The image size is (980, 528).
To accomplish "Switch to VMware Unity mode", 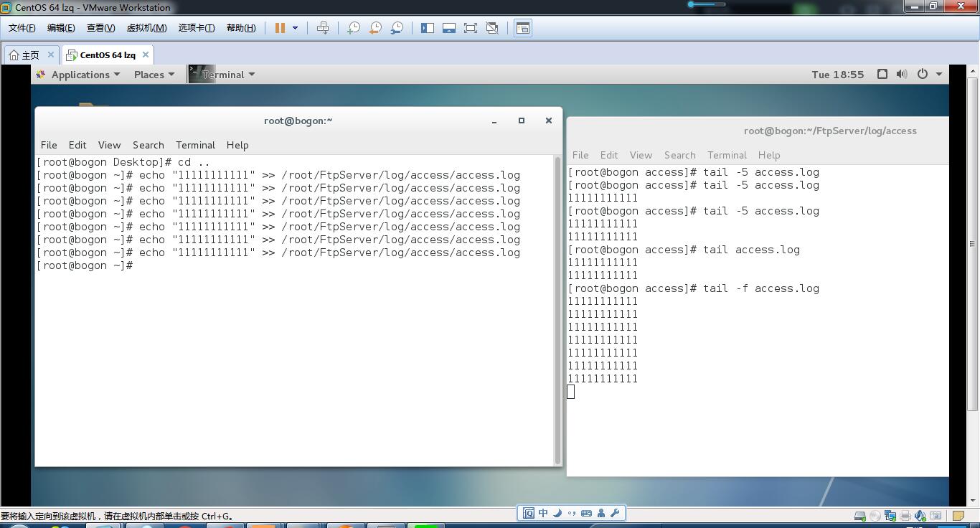I will click(x=492, y=28).
